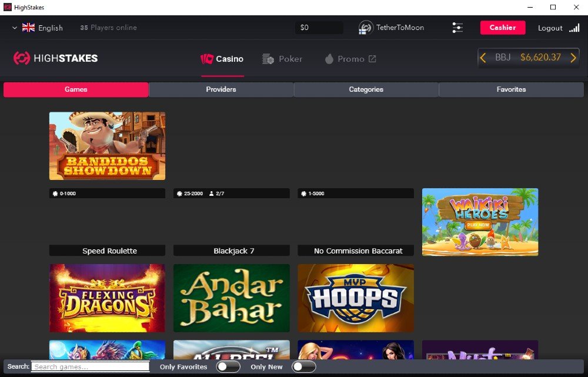The image size is (588, 377).
Task: Select the Favorites tab
Action: click(x=511, y=89)
